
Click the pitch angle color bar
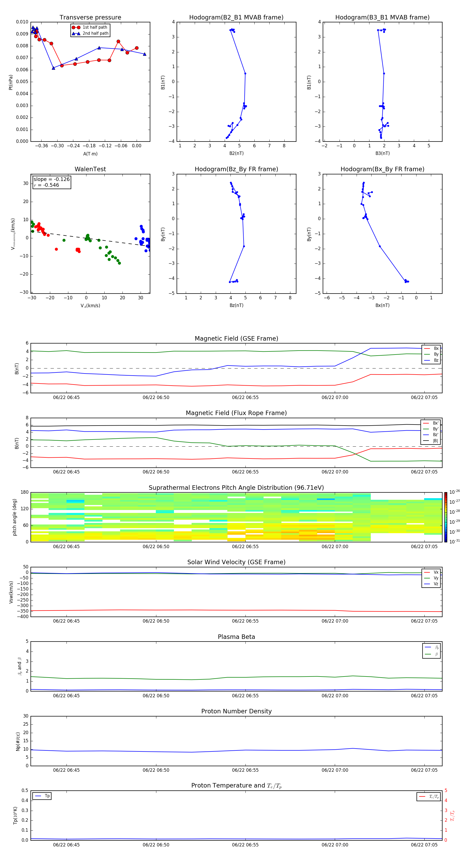click(x=445, y=517)
